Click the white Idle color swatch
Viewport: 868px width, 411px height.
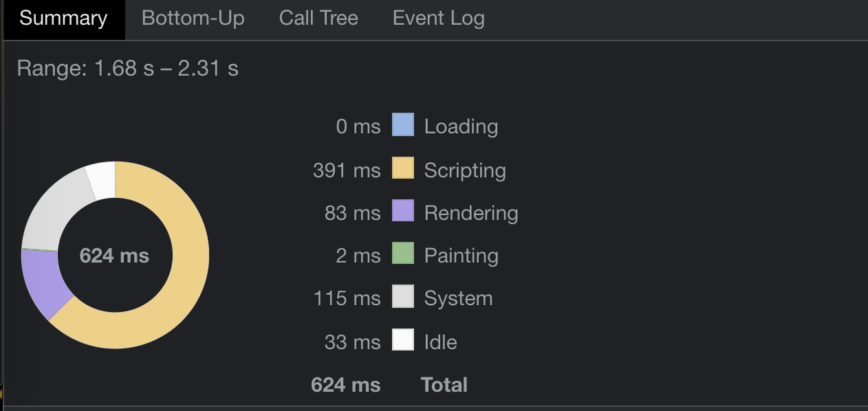coord(403,340)
